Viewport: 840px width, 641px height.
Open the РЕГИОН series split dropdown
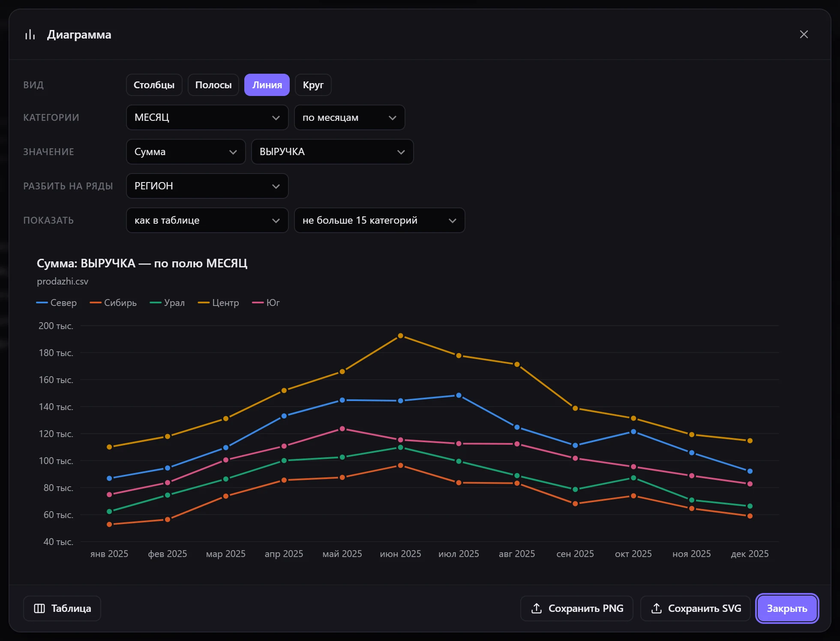coord(207,186)
